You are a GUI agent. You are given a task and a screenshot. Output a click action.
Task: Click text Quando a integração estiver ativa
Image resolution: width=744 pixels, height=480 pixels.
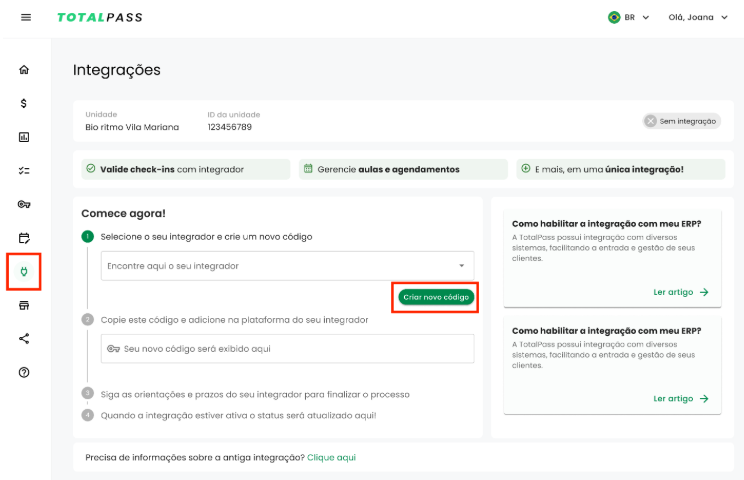click(x=238, y=415)
